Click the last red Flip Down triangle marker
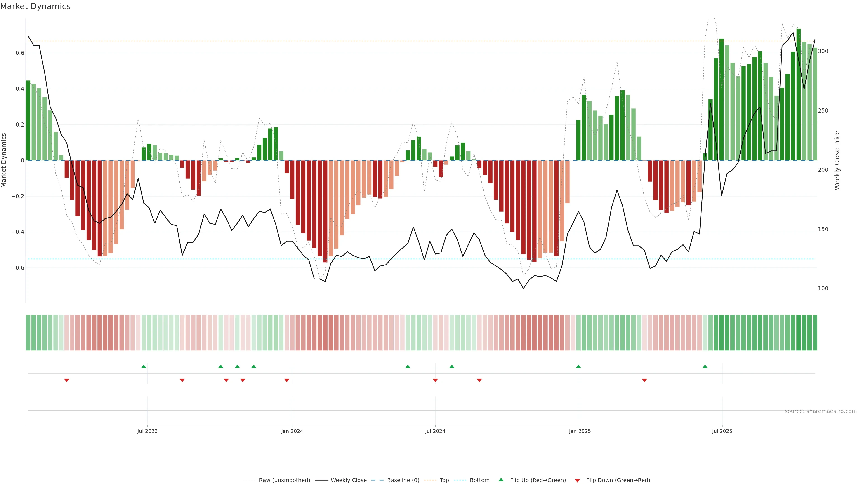Viewport: 868px width, 488px height. (644, 380)
